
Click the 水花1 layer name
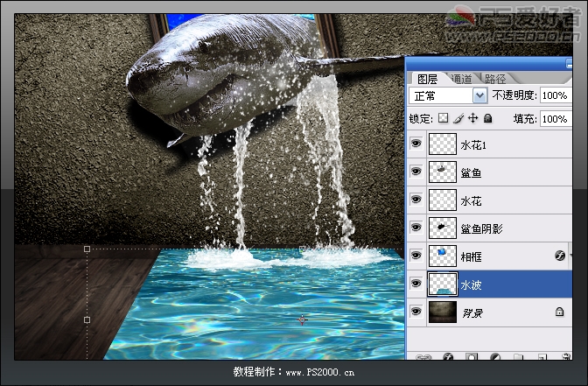tap(473, 145)
